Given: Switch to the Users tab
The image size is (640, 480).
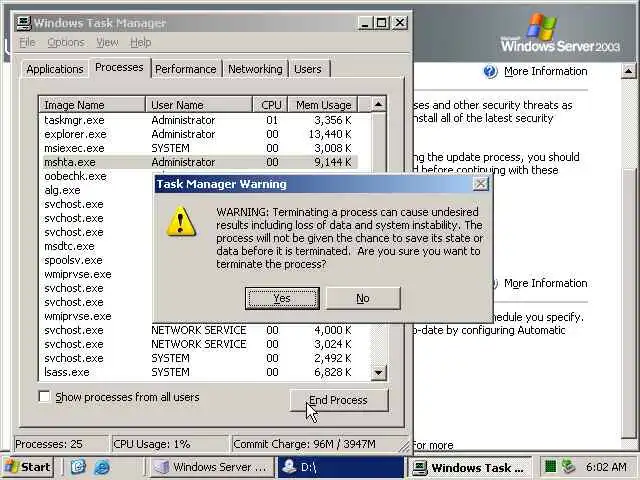Looking at the screenshot, I should click(308, 69).
